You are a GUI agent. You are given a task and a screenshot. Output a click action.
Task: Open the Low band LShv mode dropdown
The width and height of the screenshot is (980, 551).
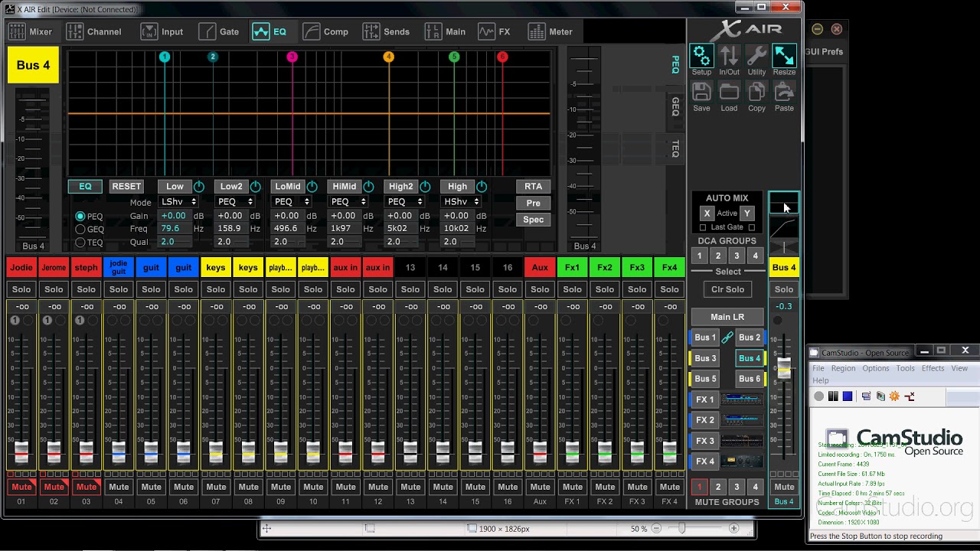178,202
